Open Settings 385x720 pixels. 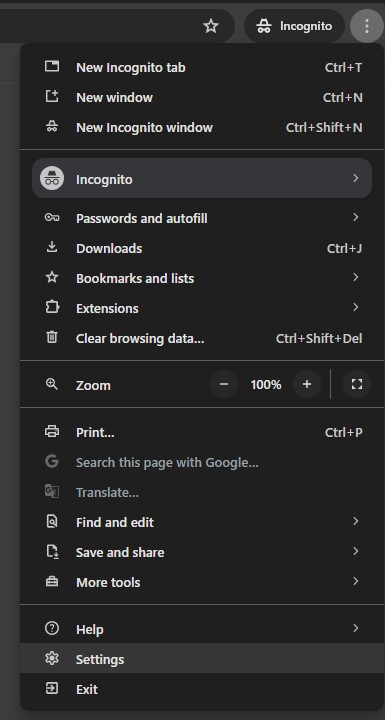click(x=202, y=658)
